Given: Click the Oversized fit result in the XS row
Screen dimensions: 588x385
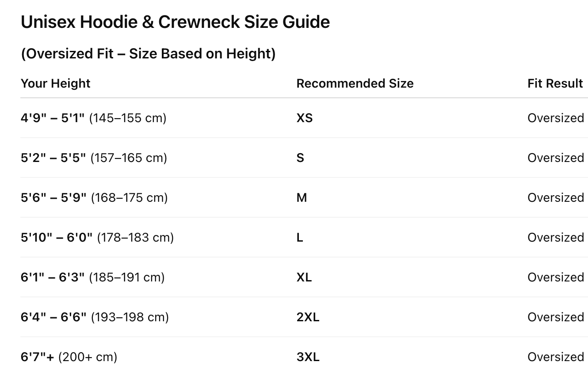Looking at the screenshot, I should [x=555, y=118].
